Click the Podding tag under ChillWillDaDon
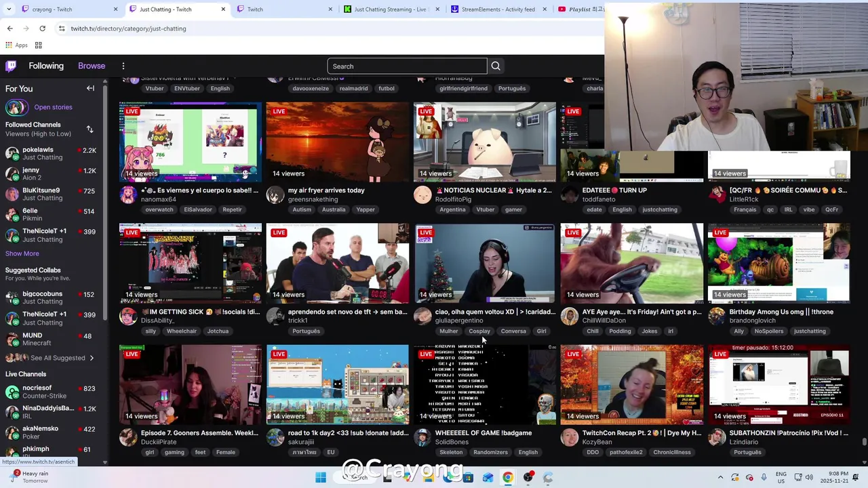The image size is (868, 488). 620,331
